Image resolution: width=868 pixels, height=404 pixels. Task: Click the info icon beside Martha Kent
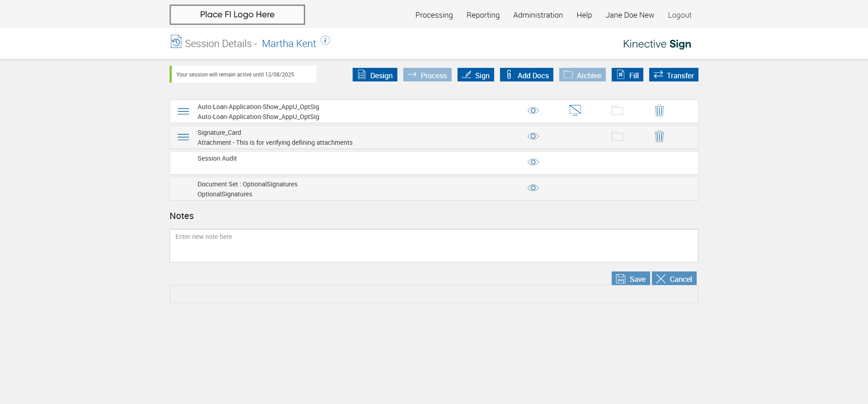325,41
